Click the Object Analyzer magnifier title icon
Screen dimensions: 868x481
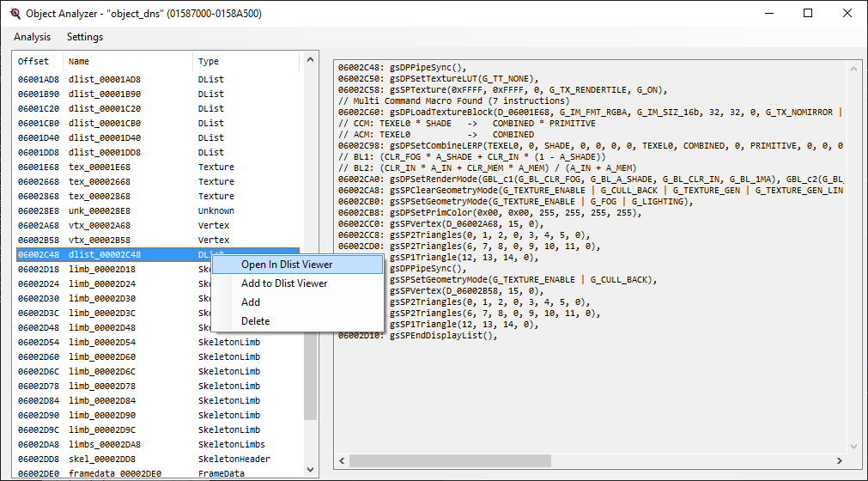15,13
